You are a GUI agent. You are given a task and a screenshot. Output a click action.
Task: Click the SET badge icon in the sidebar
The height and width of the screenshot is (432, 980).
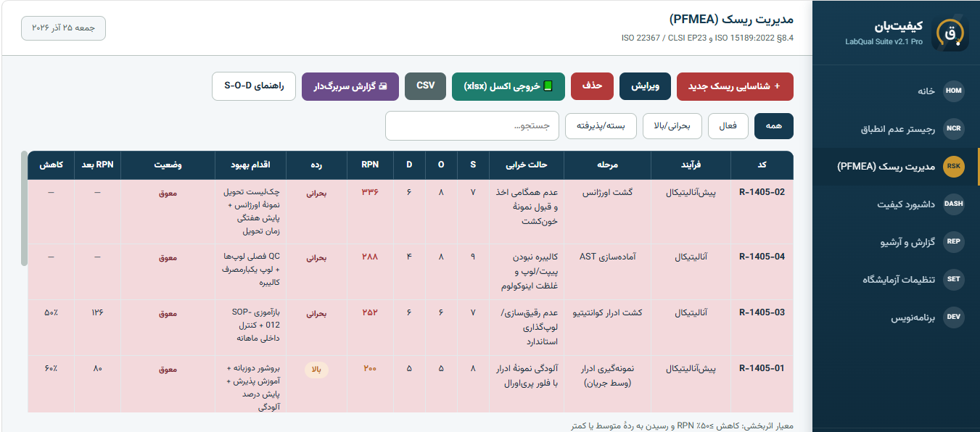(954, 280)
